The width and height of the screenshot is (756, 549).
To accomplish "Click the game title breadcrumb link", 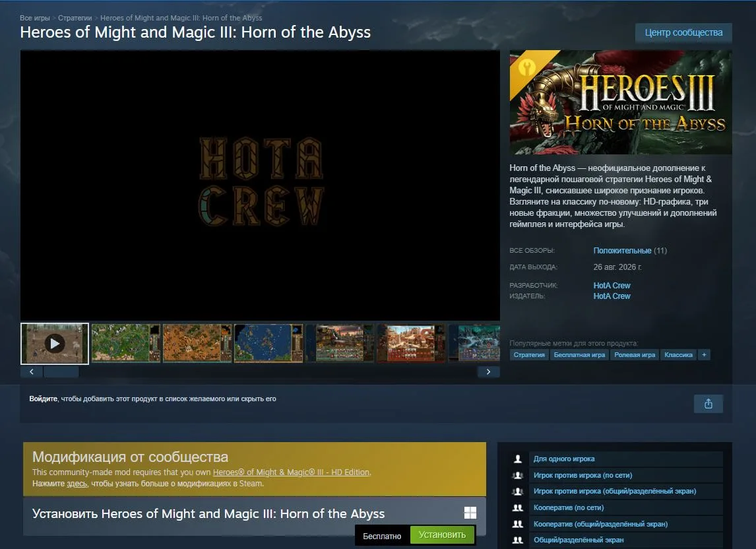I will tap(181, 18).
